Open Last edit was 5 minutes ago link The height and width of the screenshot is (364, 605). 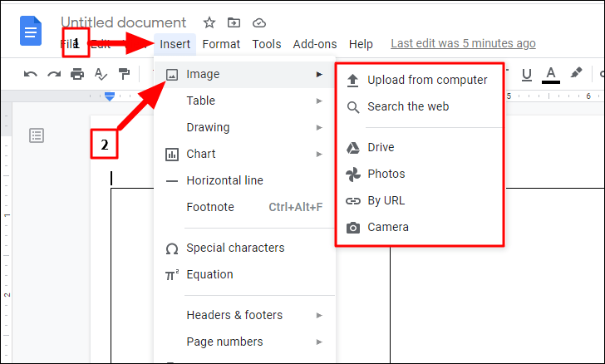pyautogui.click(x=463, y=43)
